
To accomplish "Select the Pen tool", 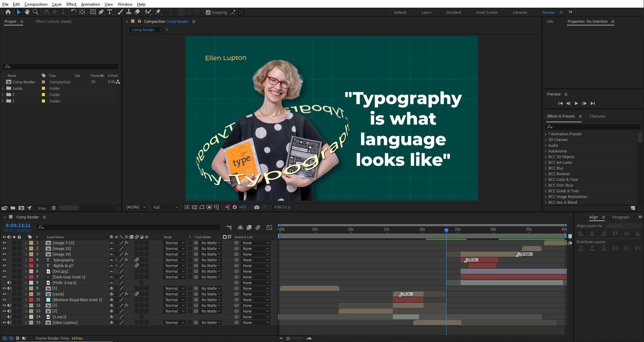I will pyautogui.click(x=101, y=12).
